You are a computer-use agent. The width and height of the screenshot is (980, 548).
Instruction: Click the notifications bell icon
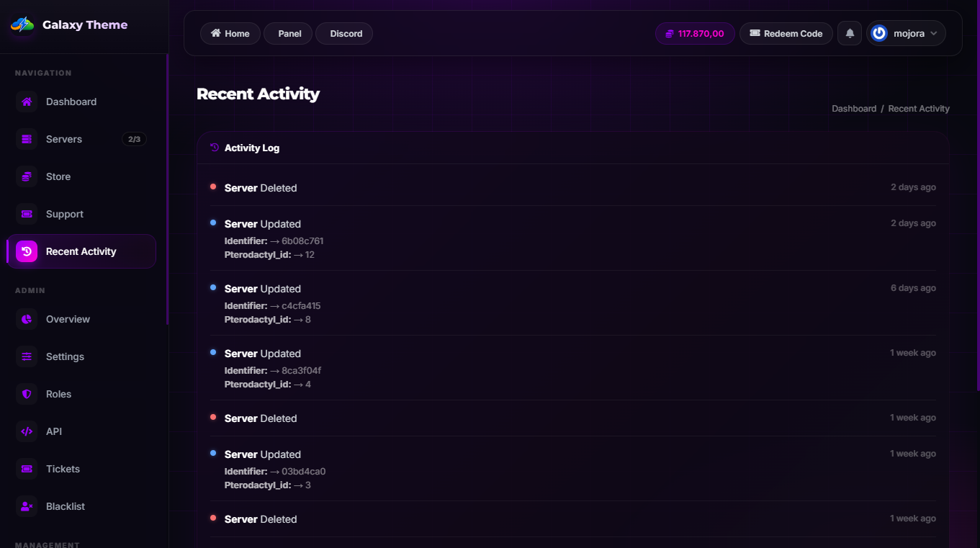(x=850, y=33)
